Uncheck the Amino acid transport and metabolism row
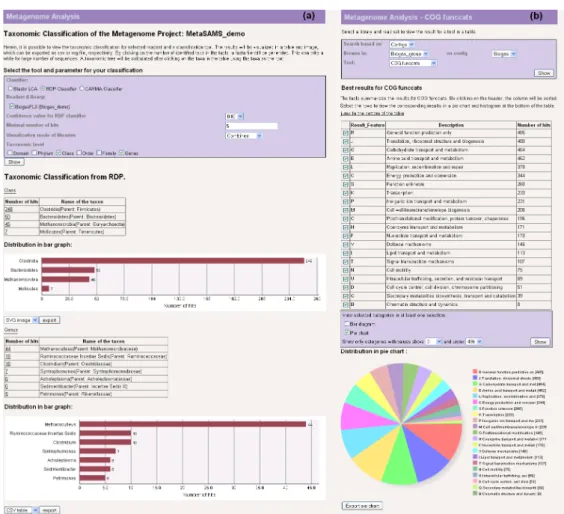 point(346,159)
